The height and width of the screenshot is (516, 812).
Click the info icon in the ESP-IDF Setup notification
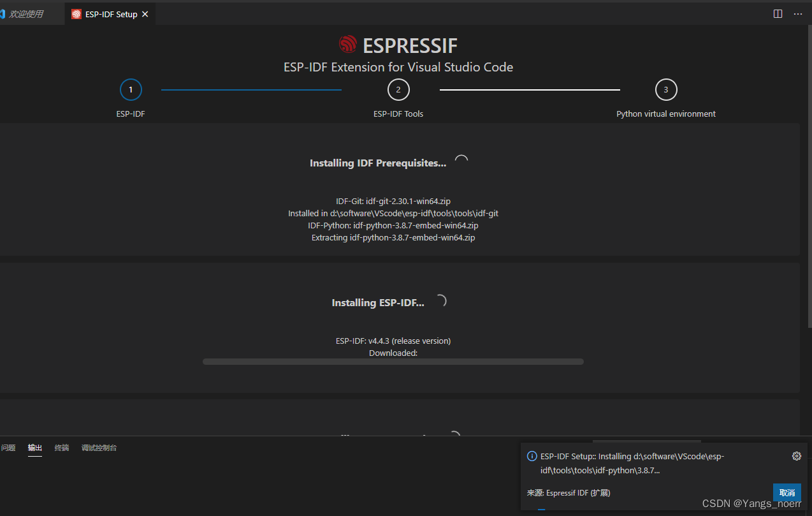coord(532,455)
